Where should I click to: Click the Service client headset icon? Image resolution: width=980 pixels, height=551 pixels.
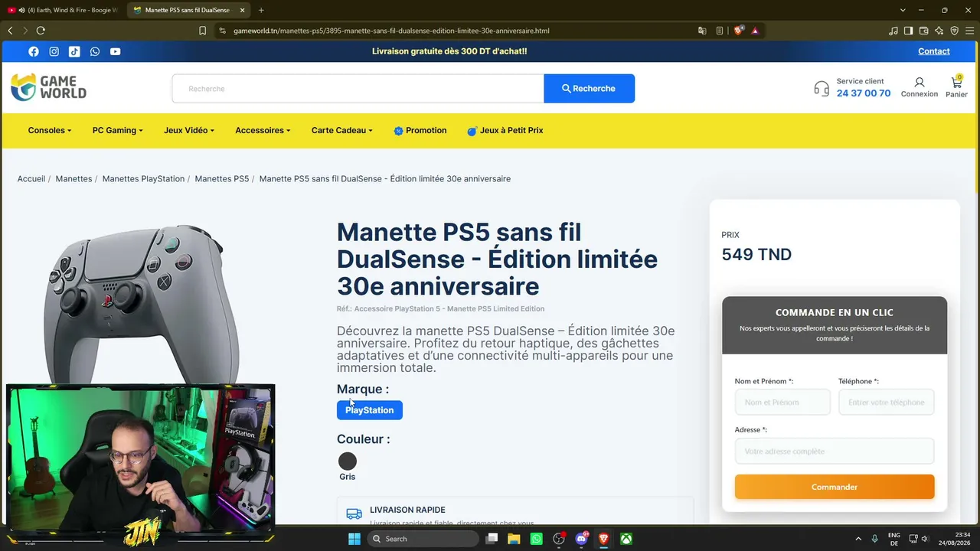point(822,88)
